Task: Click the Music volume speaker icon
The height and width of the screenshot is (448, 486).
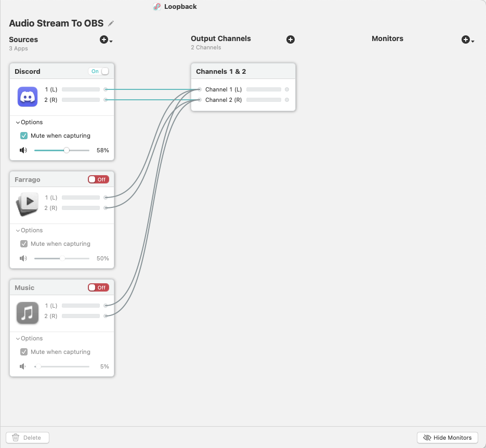Action: (23, 366)
